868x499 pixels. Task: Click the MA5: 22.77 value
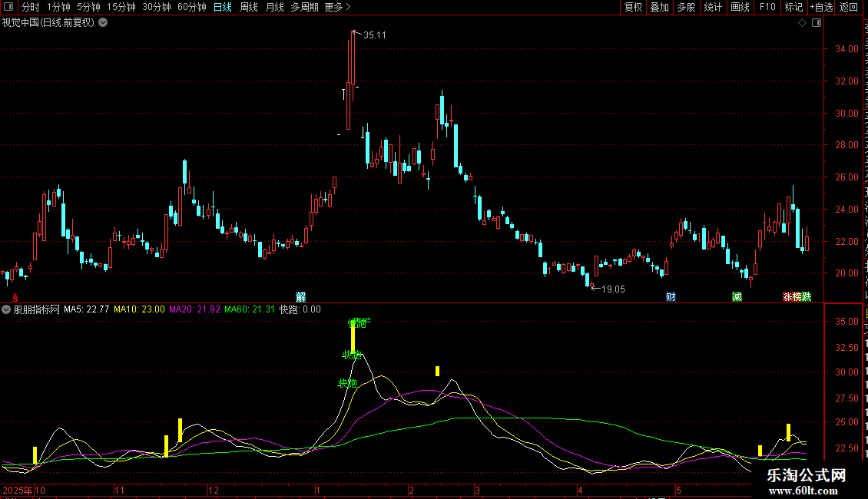(x=86, y=309)
